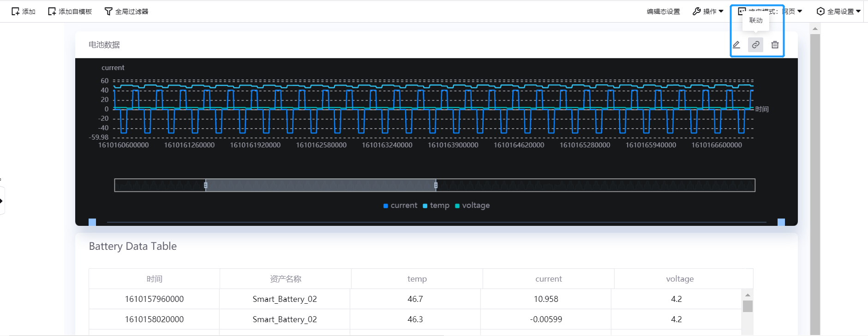The width and height of the screenshot is (868, 336).
Task: Click the selected range in chart zoom slider
Action: tap(321, 185)
